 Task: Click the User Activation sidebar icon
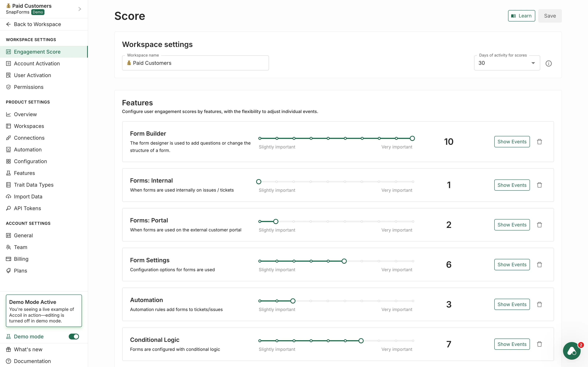click(x=8, y=75)
